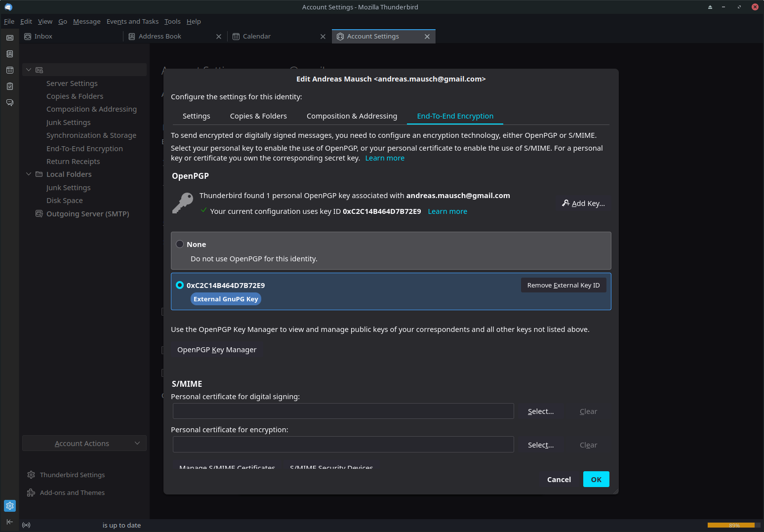Open Thunderbird Settings link

72,475
